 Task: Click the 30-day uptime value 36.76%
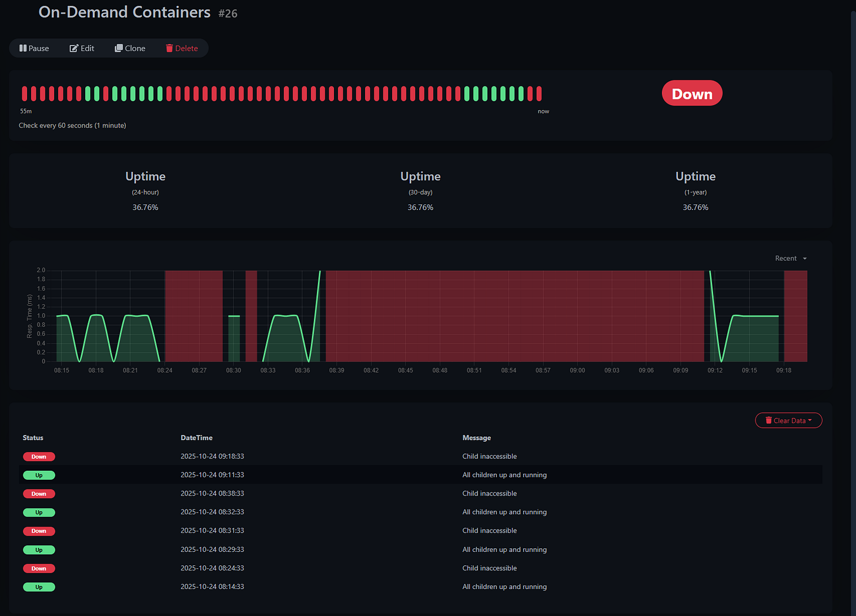click(420, 207)
